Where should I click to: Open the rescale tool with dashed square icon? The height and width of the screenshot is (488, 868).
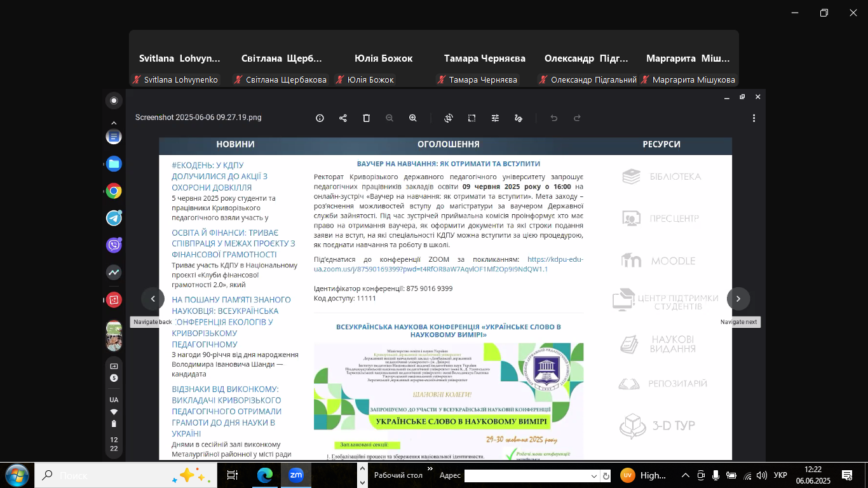(471, 118)
